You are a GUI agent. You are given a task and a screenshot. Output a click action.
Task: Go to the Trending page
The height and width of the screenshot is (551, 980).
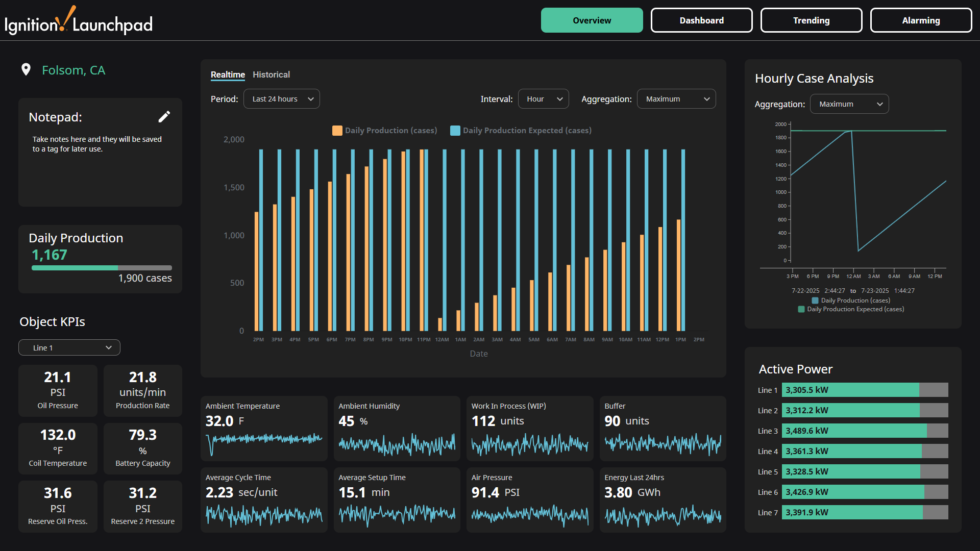(811, 20)
